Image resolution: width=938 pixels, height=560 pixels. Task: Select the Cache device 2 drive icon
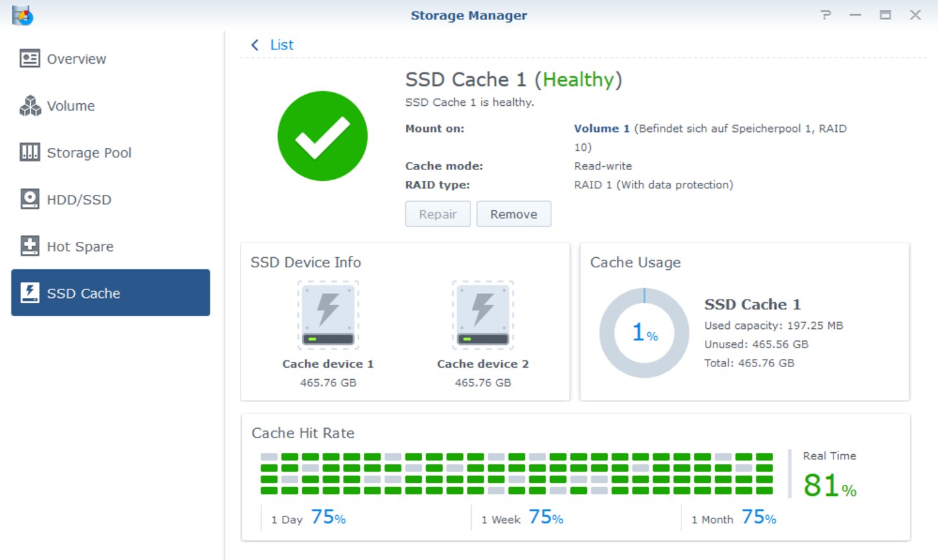pos(482,315)
